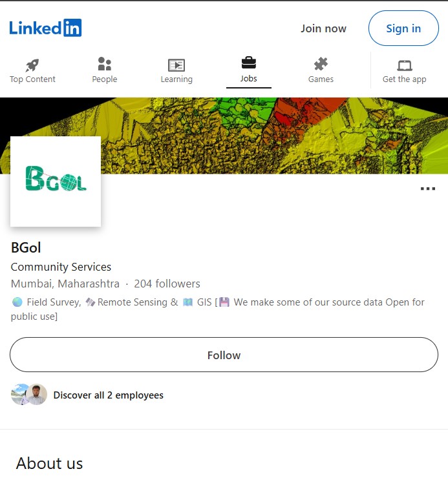The width and height of the screenshot is (448, 478).
Task: Open Top Content rocket icon
Action: [x=32, y=65]
